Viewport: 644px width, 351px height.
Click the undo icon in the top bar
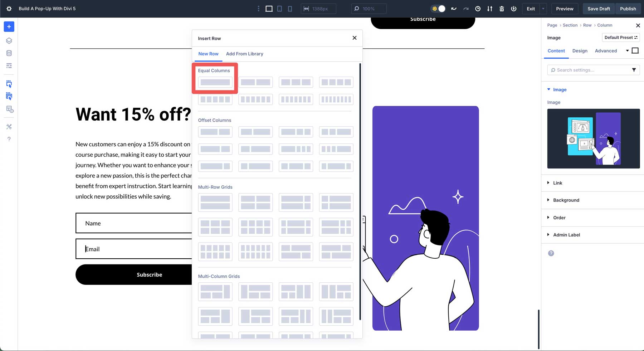click(x=454, y=9)
